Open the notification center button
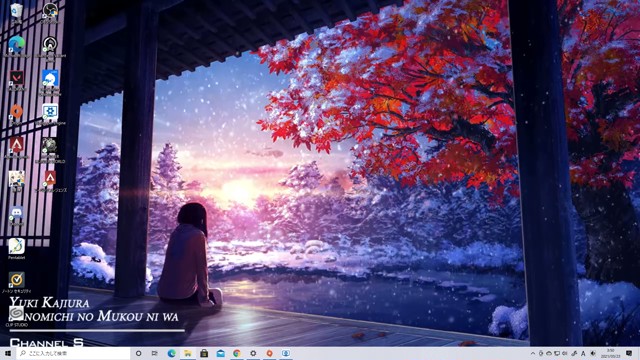Image resolution: width=640 pixels, height=360 pixels. [x=629, y=353]
